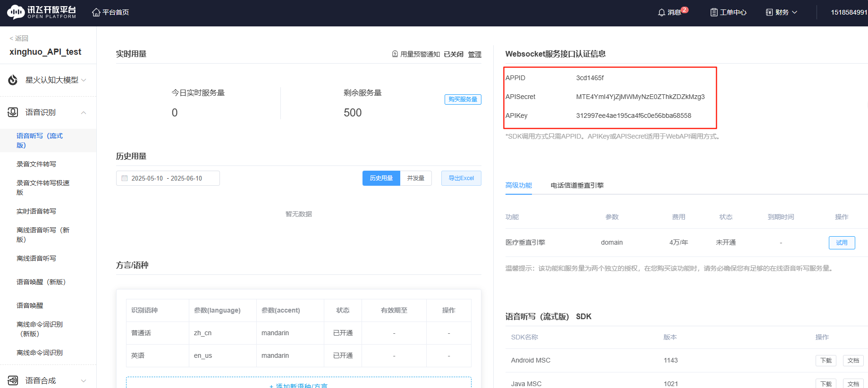The image size is (868, 388).
Task: Click the remaining service quota value 500
Action: tap(353, 113)
